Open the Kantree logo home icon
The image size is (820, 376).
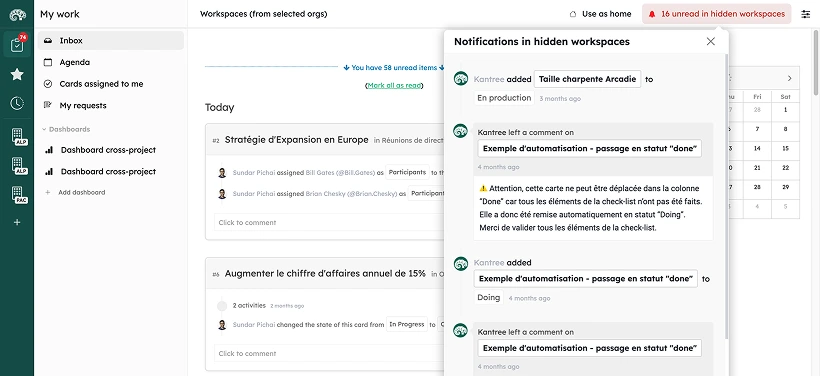(17, 15)
